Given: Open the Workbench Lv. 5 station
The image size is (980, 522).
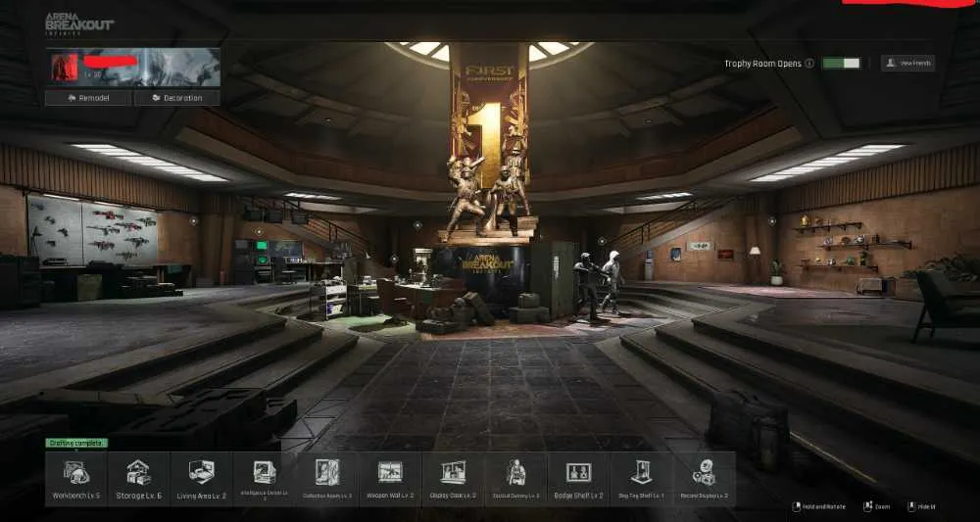Looking at the screenshot, I should pyautogui.click(x=76, y=478).
